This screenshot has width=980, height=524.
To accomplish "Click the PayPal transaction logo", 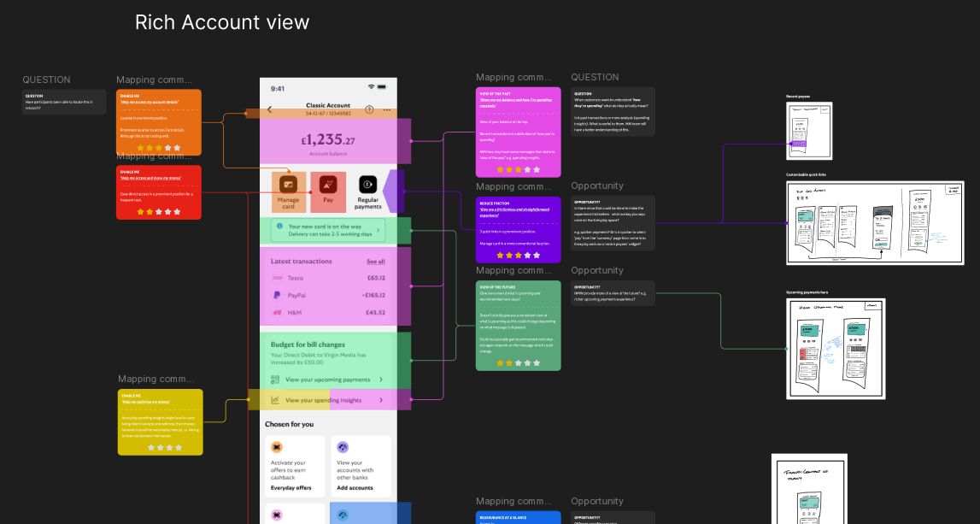I will coord(277,295).
